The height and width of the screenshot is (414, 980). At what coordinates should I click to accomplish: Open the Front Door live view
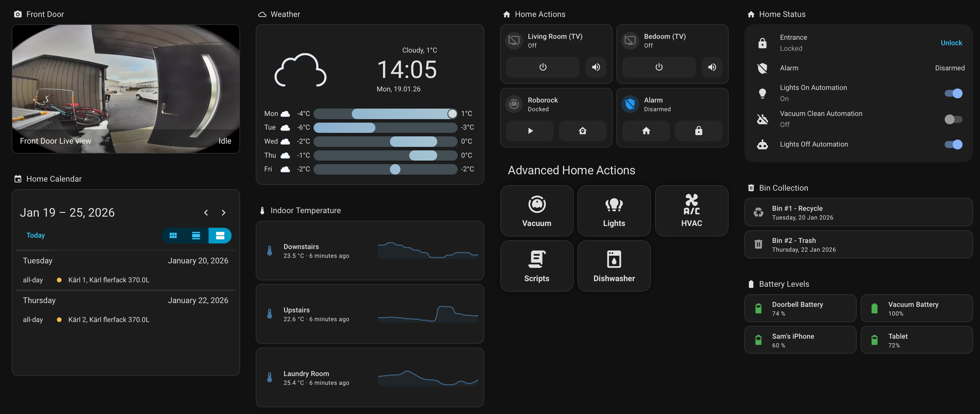coord(125,89)
